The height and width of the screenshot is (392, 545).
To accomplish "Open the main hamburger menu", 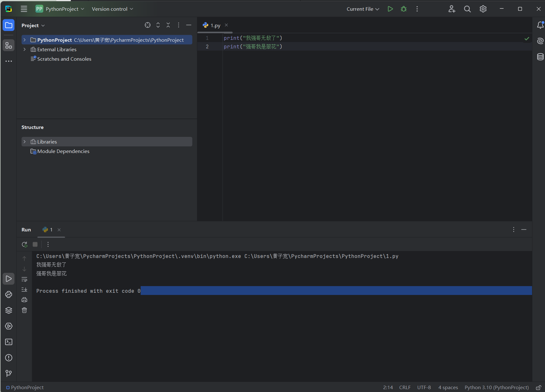I will (24, 9).
